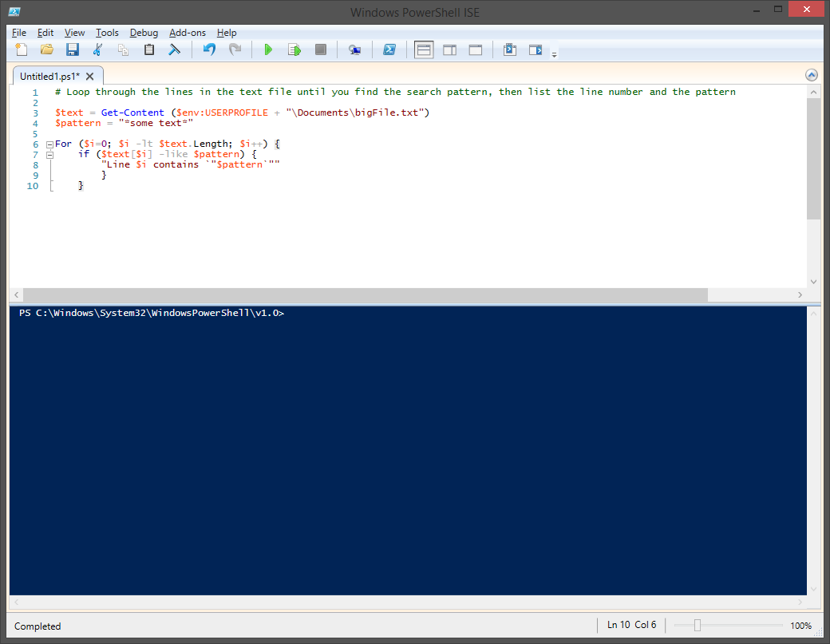Toggle Show Script Pane Right layout
Viewport: 830px width, 644px height.
click(x=449, y=49)
